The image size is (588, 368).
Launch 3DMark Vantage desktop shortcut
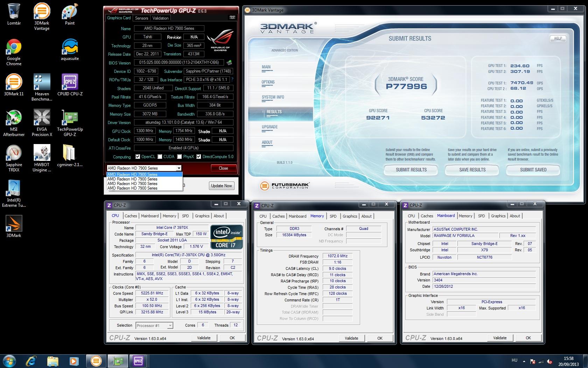coord(42,16)
